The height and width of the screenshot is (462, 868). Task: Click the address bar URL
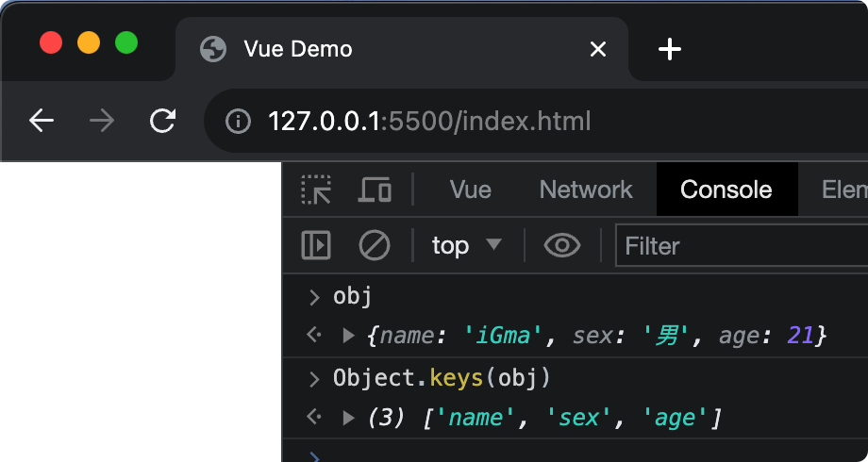click(429, 122)
